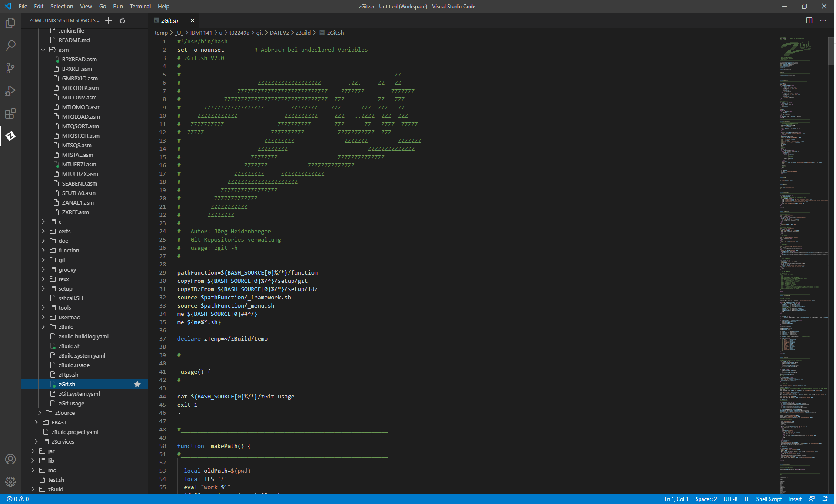Open MTQSORT.asm file in tree
This screenshot has width=836, height=504.
80,126
